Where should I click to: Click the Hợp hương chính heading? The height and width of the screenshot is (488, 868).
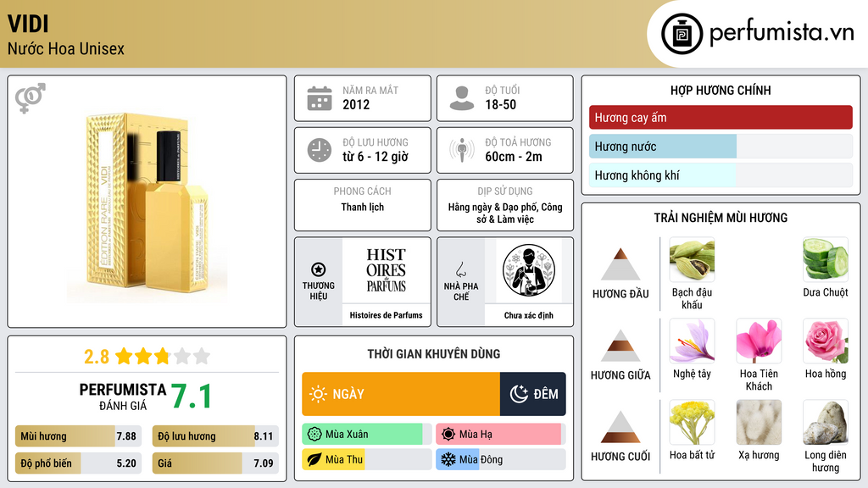(x=721, y=90)
